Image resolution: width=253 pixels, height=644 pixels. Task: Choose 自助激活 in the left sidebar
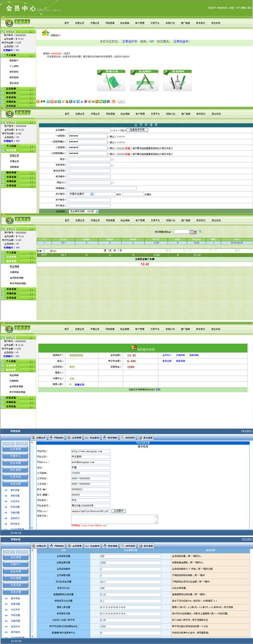[14, 167]
